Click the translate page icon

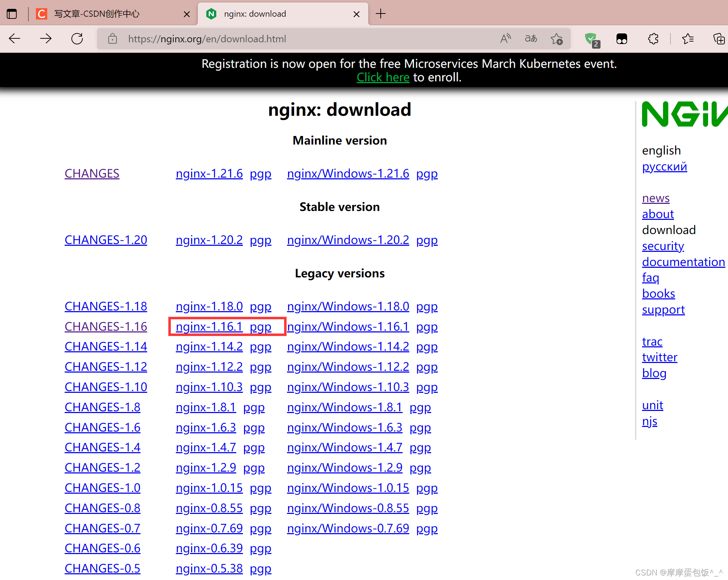(531, 39)
